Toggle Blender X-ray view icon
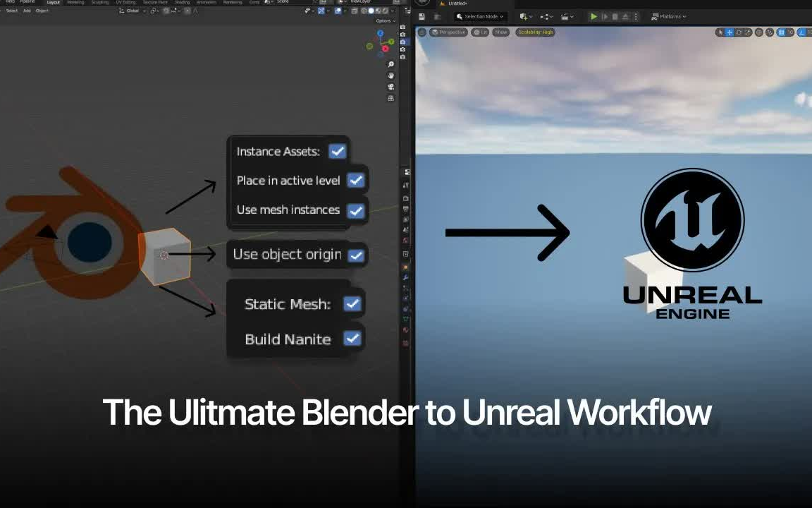Viewport: 812px width, 508px height. [355, 11]
